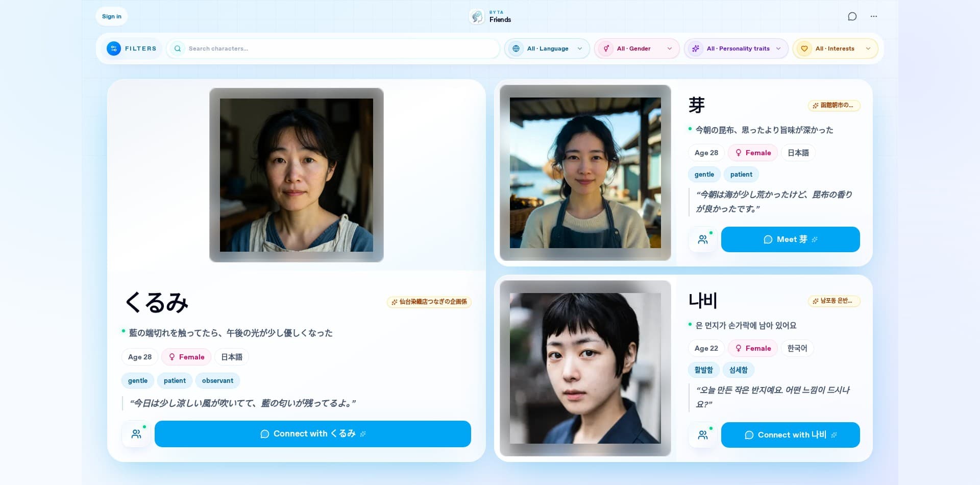
Task: Open くるみ's profile photo
Action: pos(297,175)
